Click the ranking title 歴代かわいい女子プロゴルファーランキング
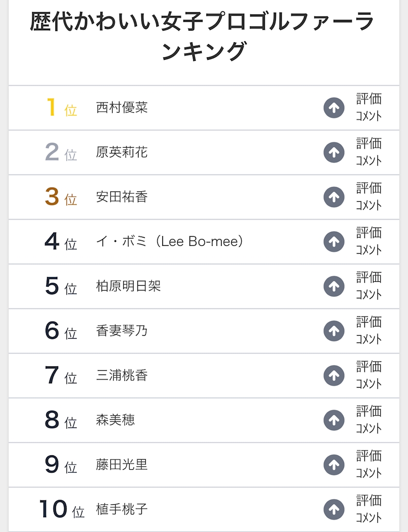Image resolution: width=408 pixels, height=532 pixels. click(203, 36)
